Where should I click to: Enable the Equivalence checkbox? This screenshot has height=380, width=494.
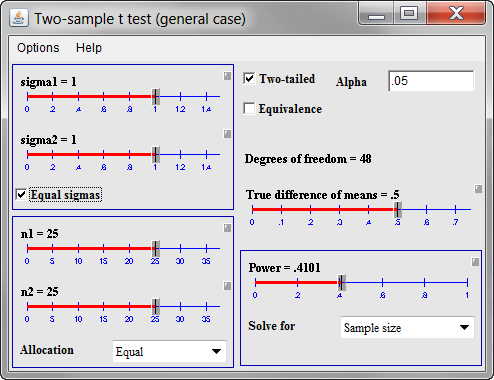tap(249, 109)
